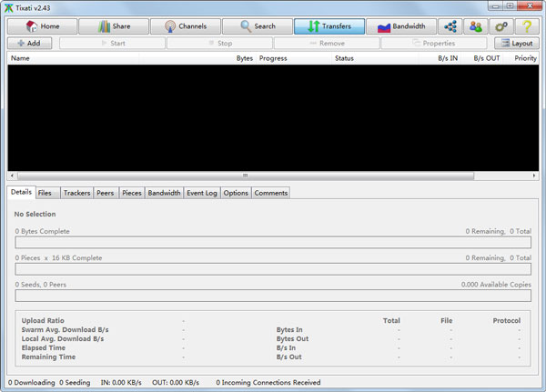Click '0 Incoming Connections Received' status text
Image resolution: width=546 pixels, height=392 pixels.
268,383
